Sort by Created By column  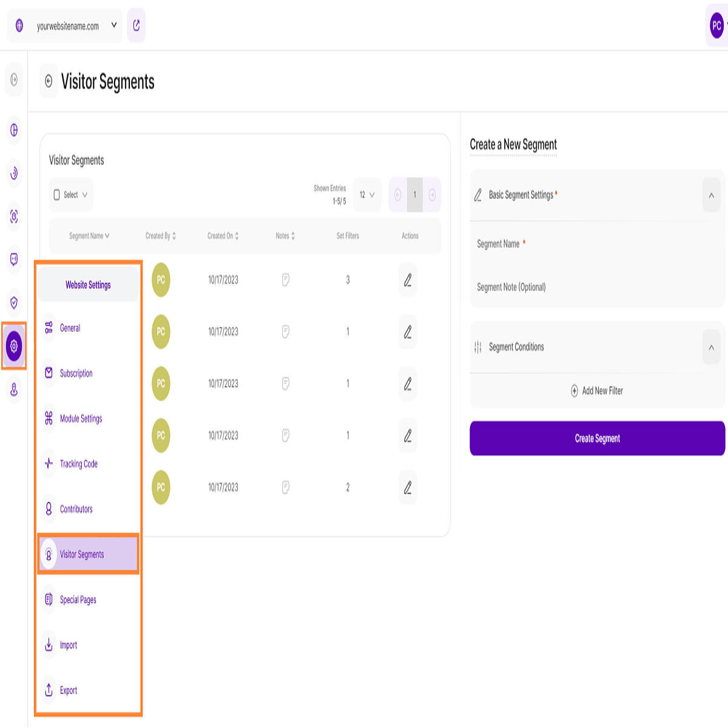[x=161, y=236]
